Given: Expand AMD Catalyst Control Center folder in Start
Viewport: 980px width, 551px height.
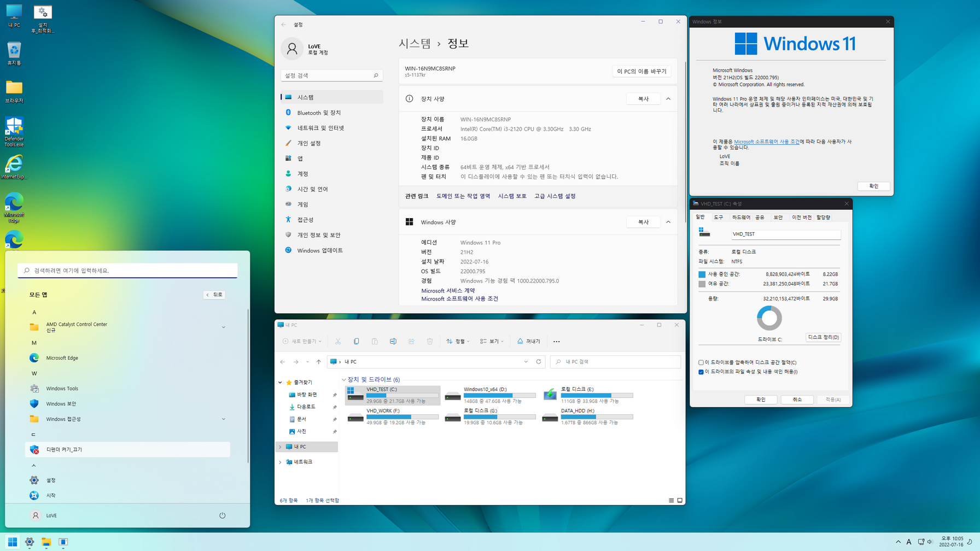Looking at the screenshot, I should 223,327.
